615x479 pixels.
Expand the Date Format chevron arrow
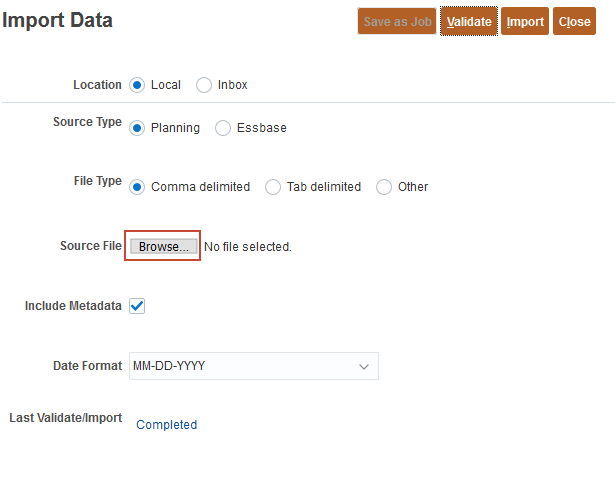pos(364,367)
